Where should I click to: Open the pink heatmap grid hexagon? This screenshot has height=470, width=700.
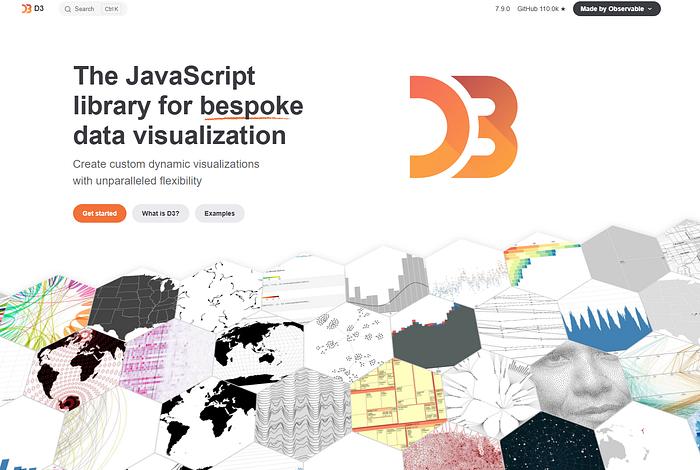[x=168, y=360]
